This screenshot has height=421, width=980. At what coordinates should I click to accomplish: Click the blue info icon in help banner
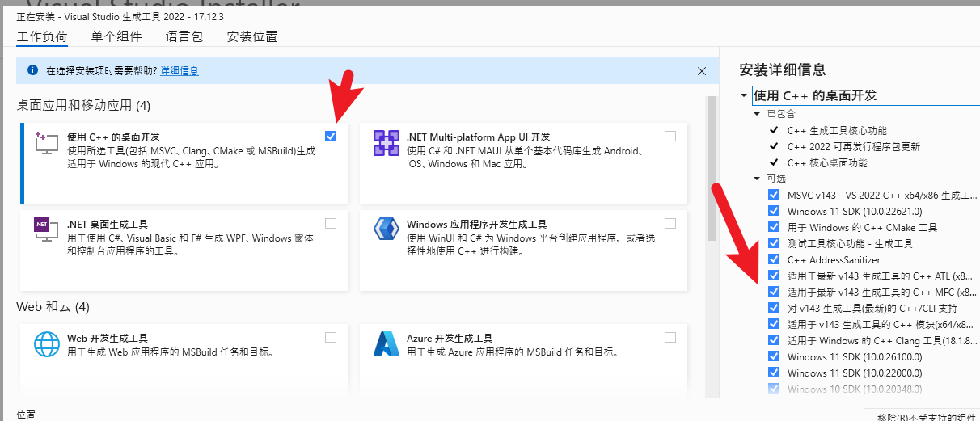coord(33,70)
